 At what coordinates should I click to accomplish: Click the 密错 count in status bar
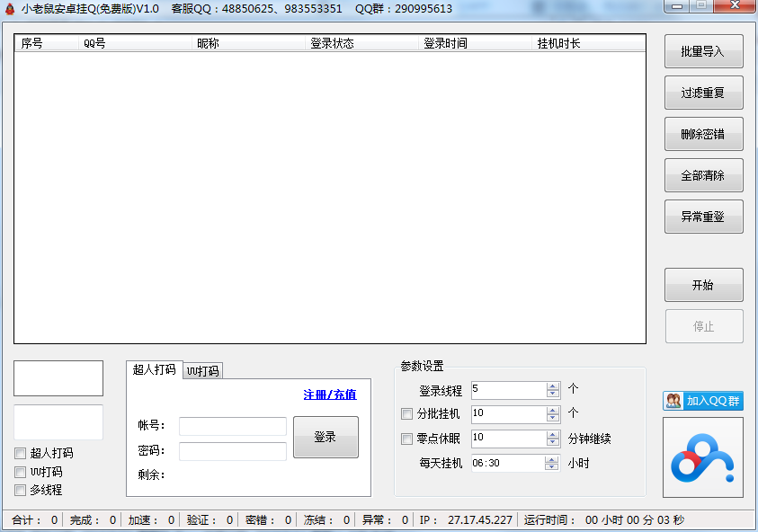[x=268, y=520]
